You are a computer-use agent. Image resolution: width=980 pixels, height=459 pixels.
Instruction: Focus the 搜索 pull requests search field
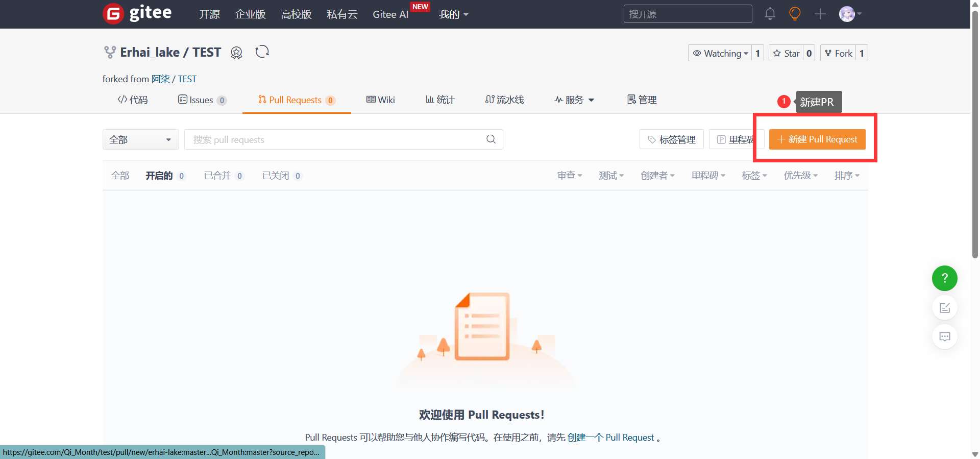(x=334, y=139)
